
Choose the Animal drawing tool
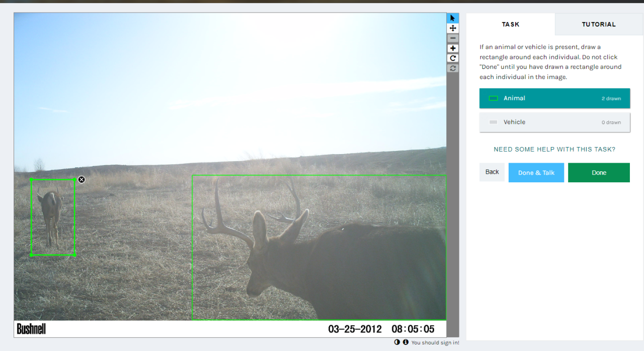tap(554, 98)
